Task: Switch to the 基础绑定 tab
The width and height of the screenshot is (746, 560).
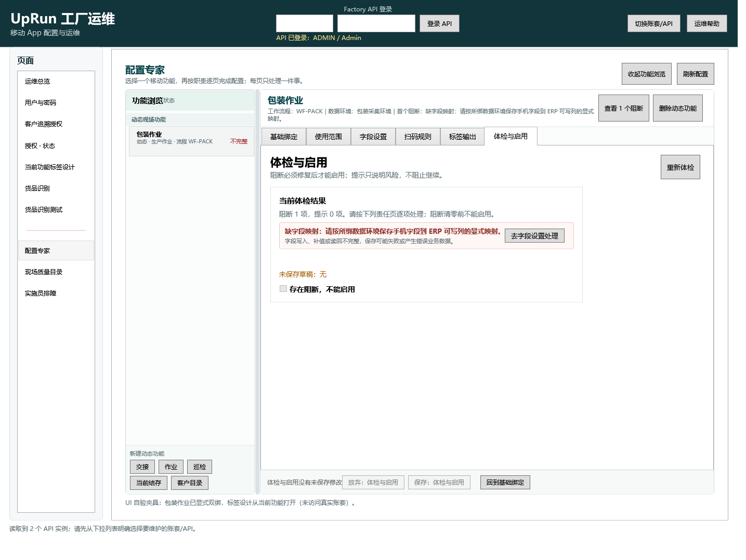Action: 284,137
